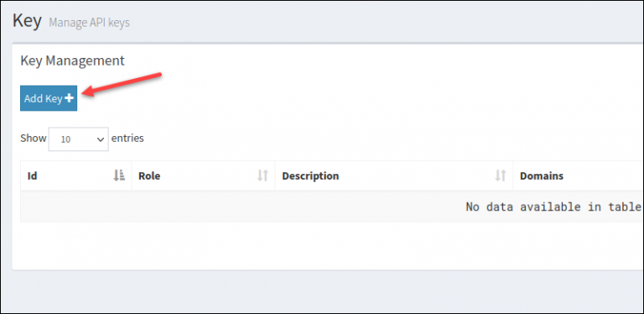Click the large Key page heading
644x314 pixels.
point(27,21)
